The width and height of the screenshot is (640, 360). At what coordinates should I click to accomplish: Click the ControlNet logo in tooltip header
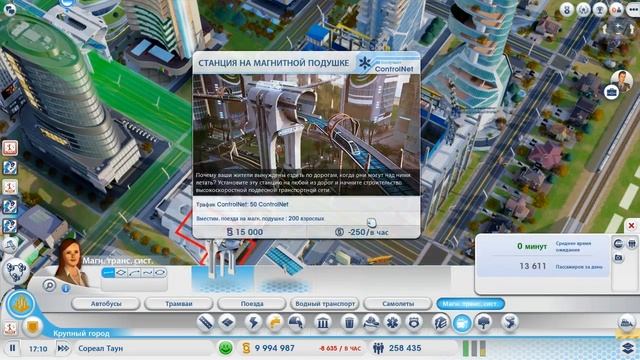(x=387, y=63)
